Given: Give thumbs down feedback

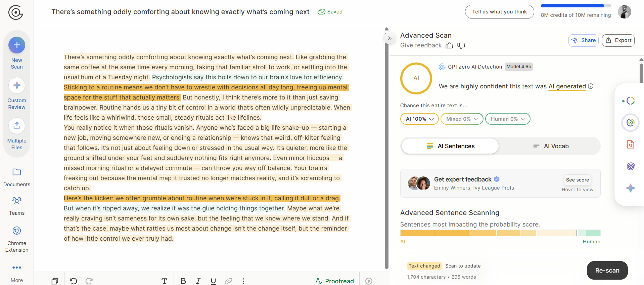Looking at the screenshot, I should click(x=461, y=45).
